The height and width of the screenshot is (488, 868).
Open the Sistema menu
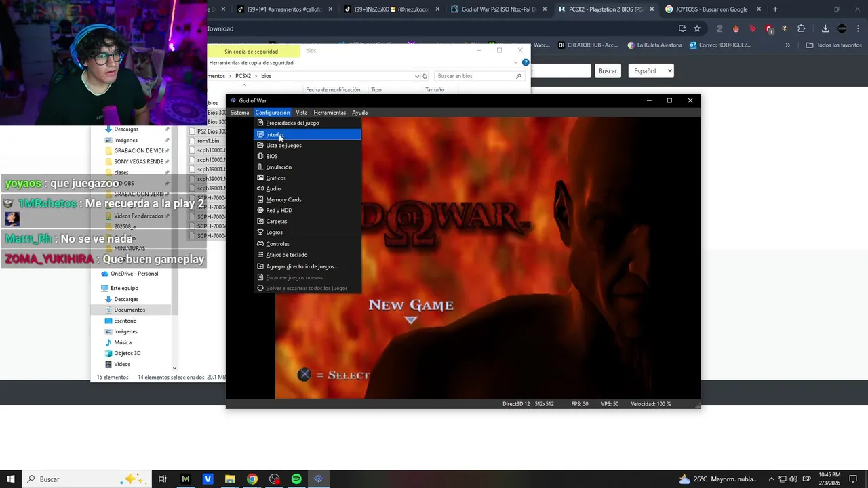[x=239, y=113]
